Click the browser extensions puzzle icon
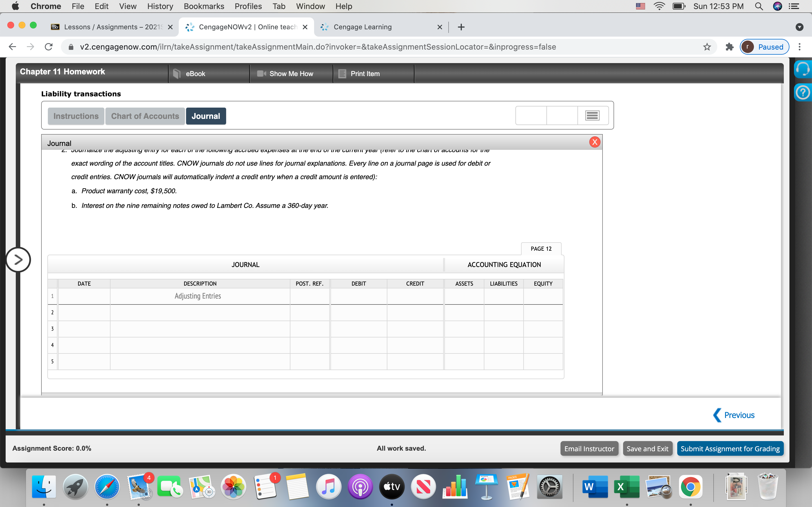812x507 pixels. tap(729, 46)
